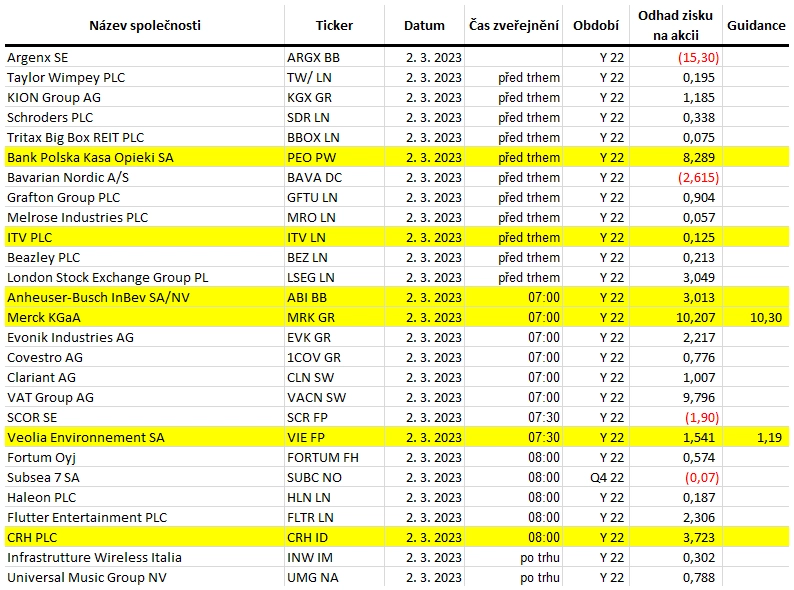Image resolution: width=794 pixels, height=590 pixels.
Task: Click the 'Název společnosti' column header
Action: pyautogui.click(x=145, y=25)
